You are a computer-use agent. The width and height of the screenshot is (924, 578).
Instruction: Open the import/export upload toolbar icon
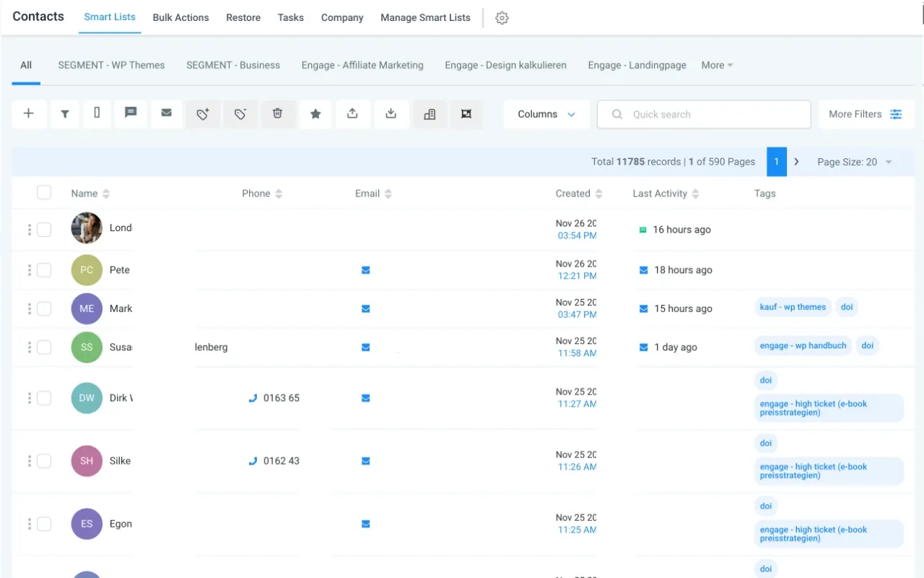click(x=353, y=113)
